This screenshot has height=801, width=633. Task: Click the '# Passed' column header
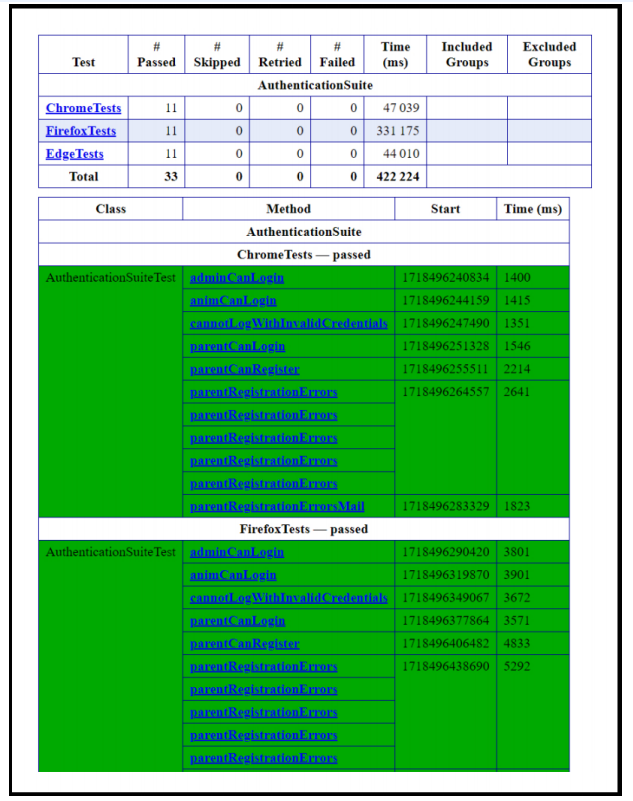tap(156, 55)
